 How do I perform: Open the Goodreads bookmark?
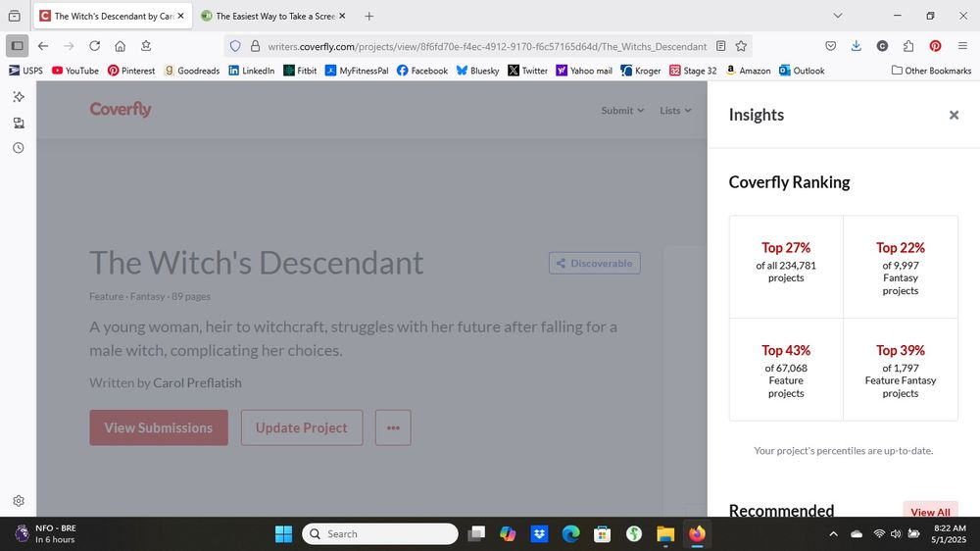(x=192, y=71)
